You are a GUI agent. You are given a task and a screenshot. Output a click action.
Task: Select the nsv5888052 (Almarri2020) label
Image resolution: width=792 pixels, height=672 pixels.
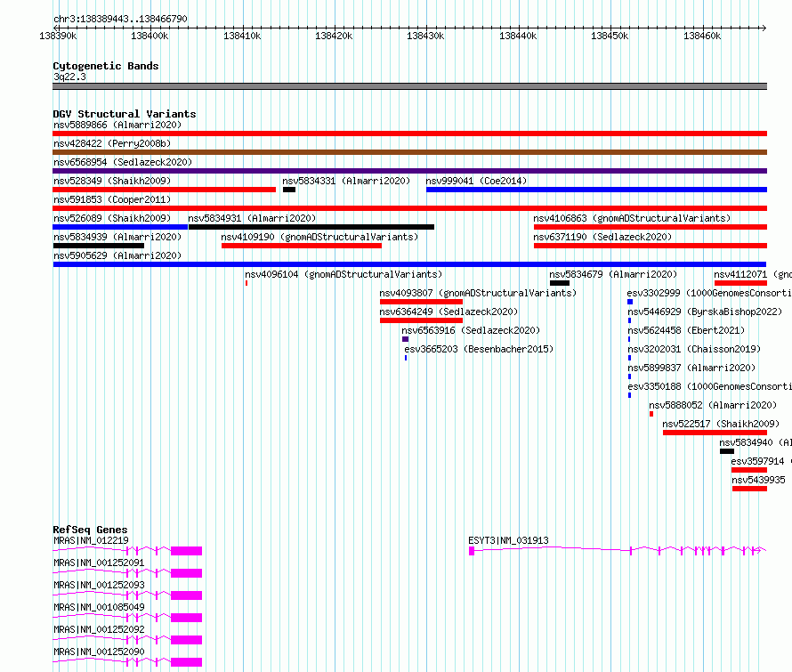[713, 405]
